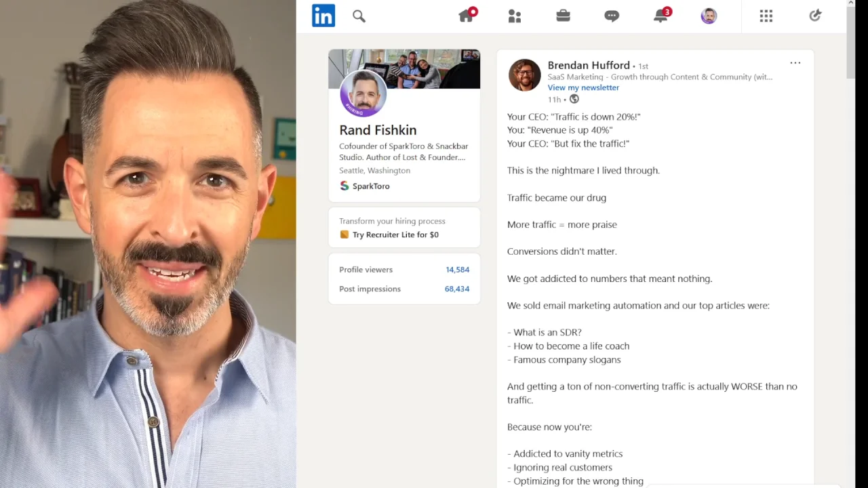Click the Seattle, Washington location text

click(374, 171)
